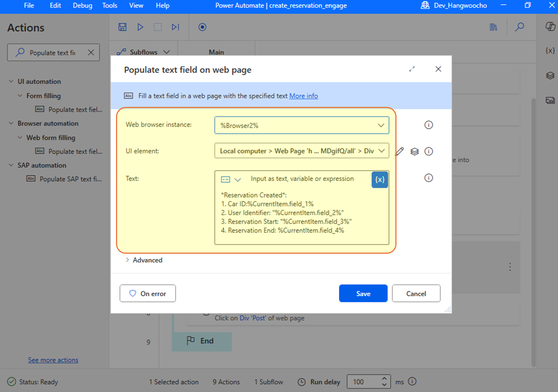The image size is (558, 392).
Task: Open search in flow magnifier
Action: [519, 27]
